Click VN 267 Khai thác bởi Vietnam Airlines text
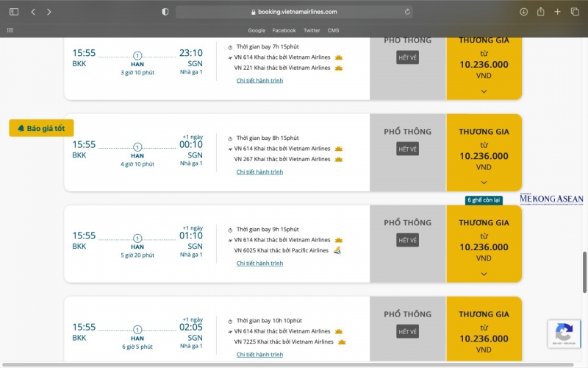588x368 pixels. coord(282,159)
